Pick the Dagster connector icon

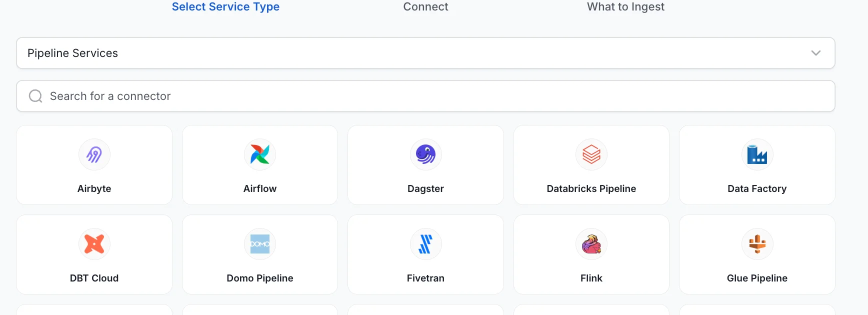(425, 154)
